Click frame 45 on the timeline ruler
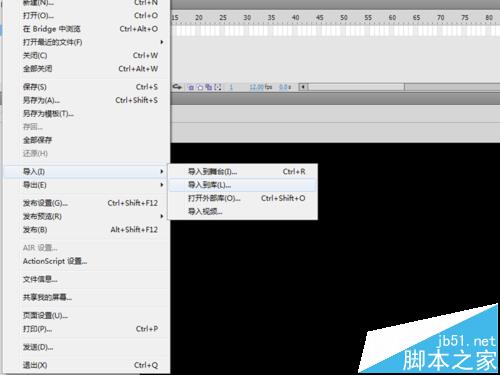Screen dimensions: 500x375 point(320,17)
